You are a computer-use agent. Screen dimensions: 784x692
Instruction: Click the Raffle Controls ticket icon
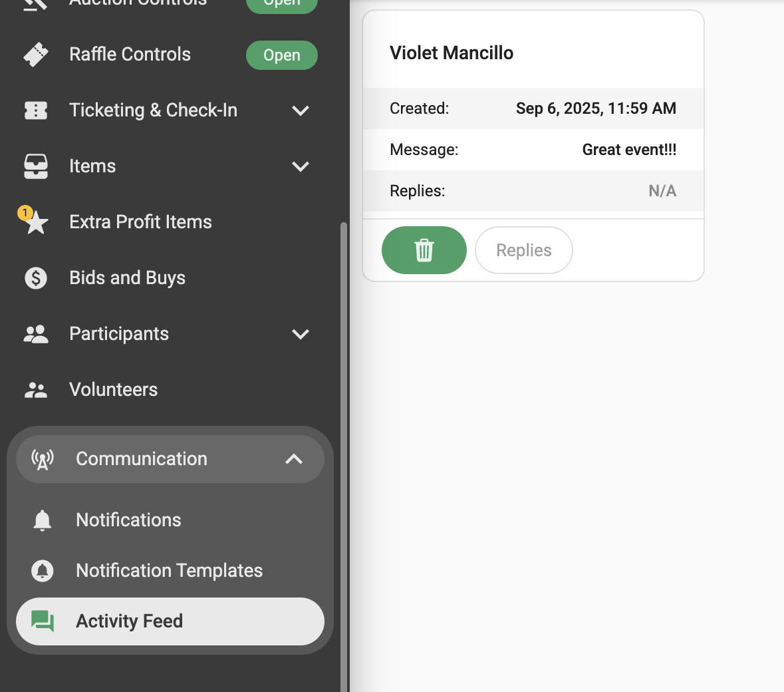pyautogui.click(x=36, y=55)
